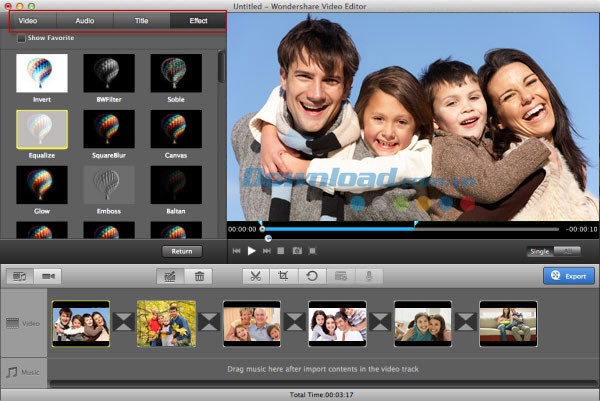The height and width of the screenshot is (401, 600).
Task: Click the rotate icon
Action: [x=312, y=276]
